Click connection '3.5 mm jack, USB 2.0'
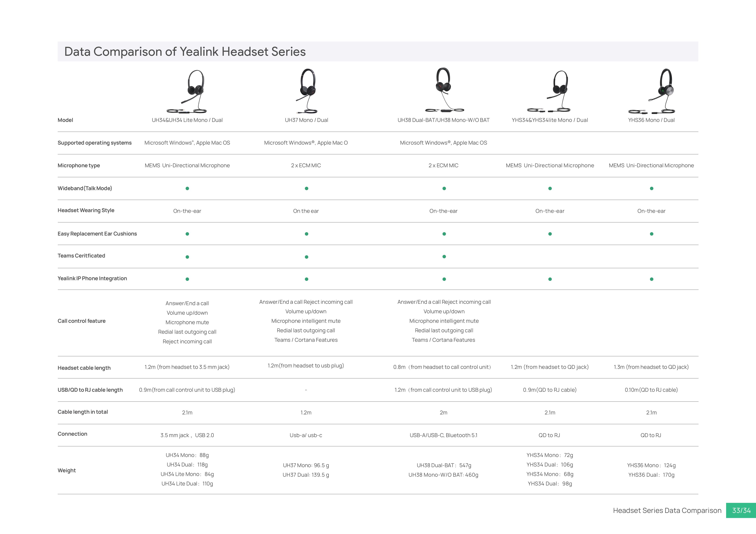The image size is (756, 534). tap(187, 436)
